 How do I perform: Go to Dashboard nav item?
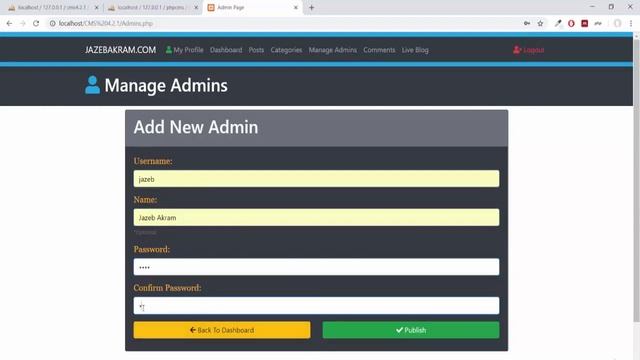[226, 50]
